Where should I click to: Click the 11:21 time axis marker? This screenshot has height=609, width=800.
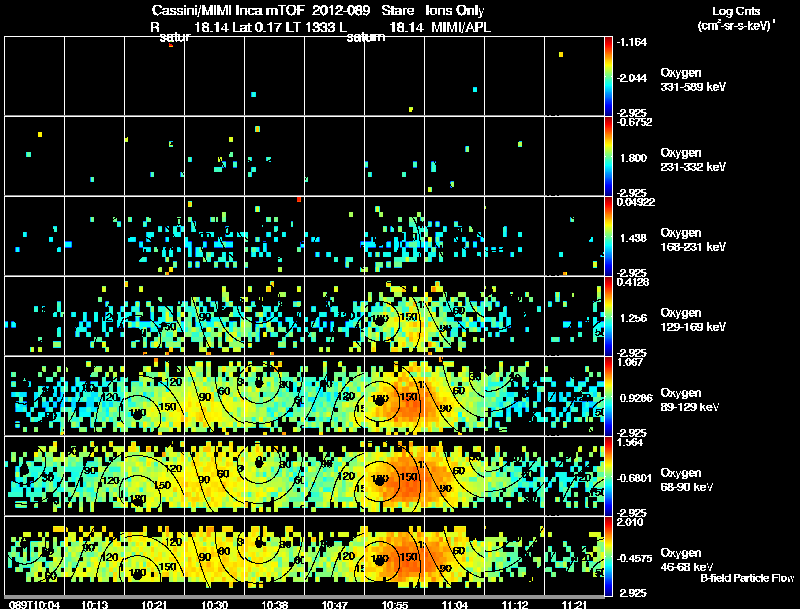tap(575, 604)
